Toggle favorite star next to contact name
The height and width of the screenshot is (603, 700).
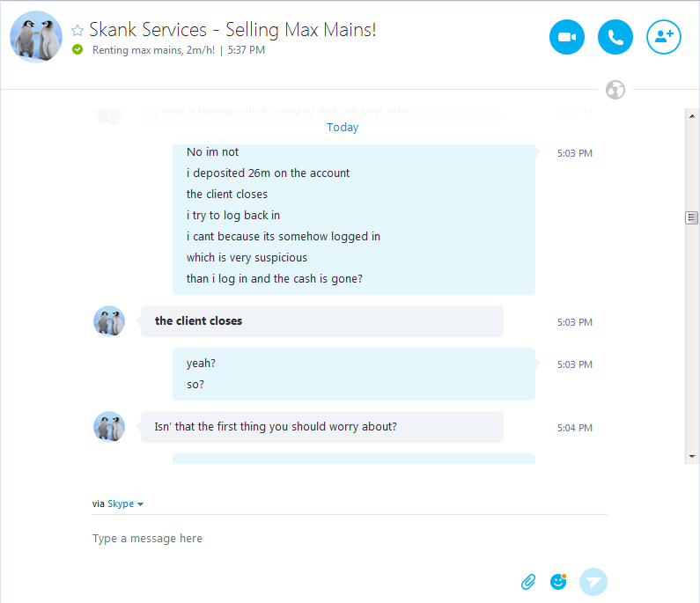77,31
